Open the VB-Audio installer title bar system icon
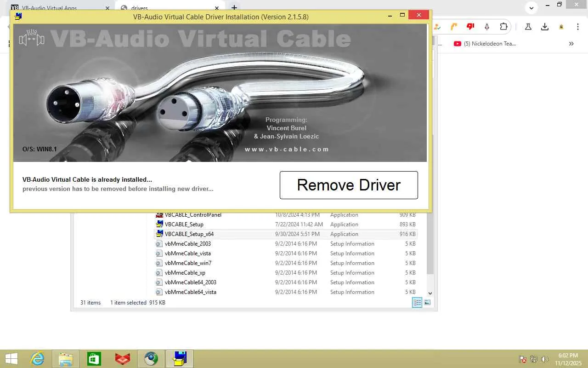588x368 pixels. [x=18, y=16]
